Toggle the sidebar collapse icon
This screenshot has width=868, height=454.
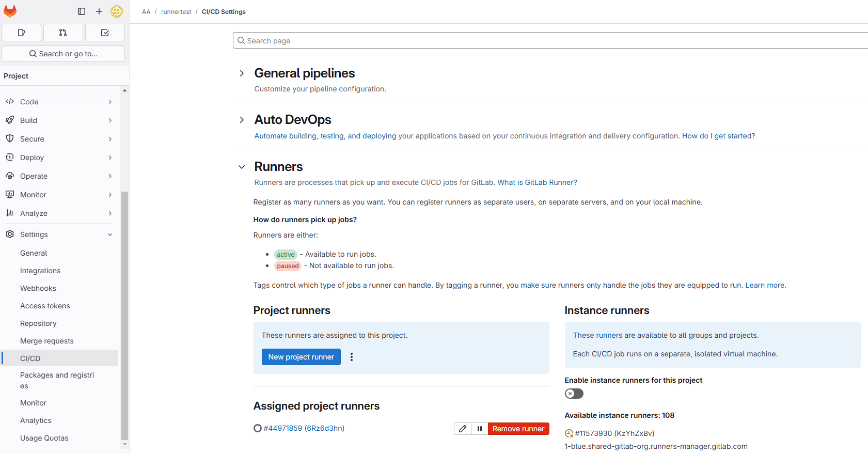(82, 11)
